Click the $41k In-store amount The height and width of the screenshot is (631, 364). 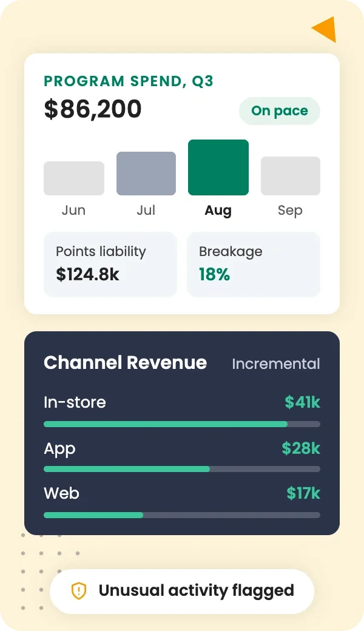click(303, 402)
